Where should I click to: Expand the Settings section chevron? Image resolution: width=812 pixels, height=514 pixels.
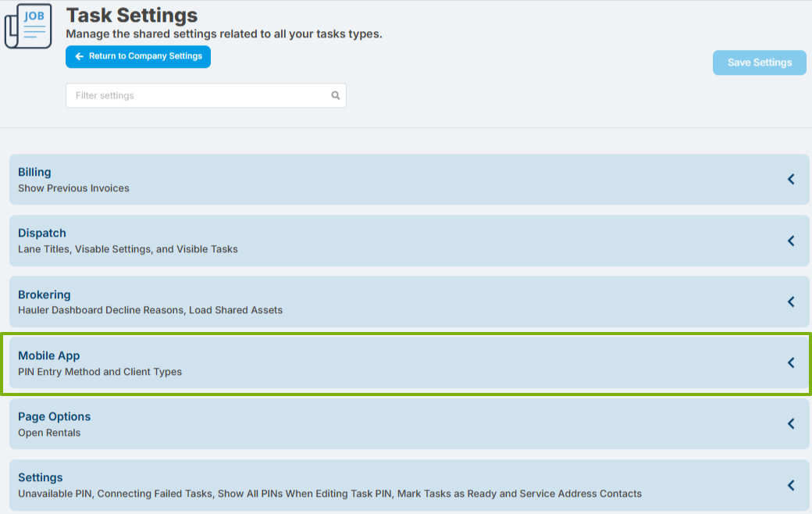791,486
